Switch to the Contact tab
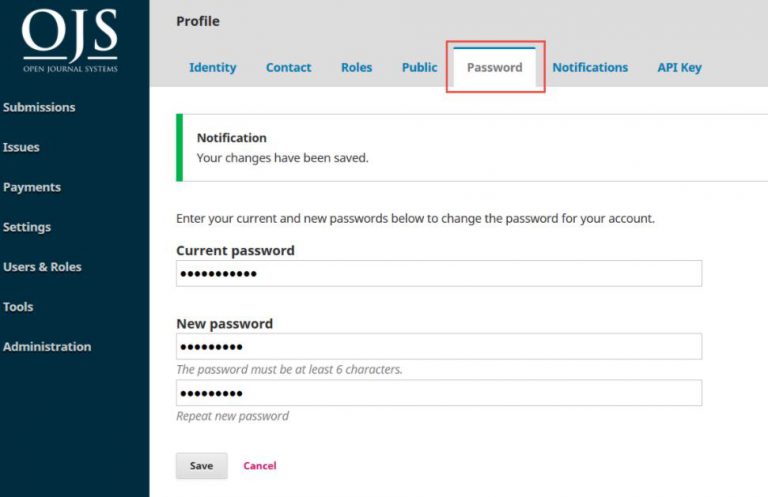Viewport: 768px width, 497px height. [288, 68]
